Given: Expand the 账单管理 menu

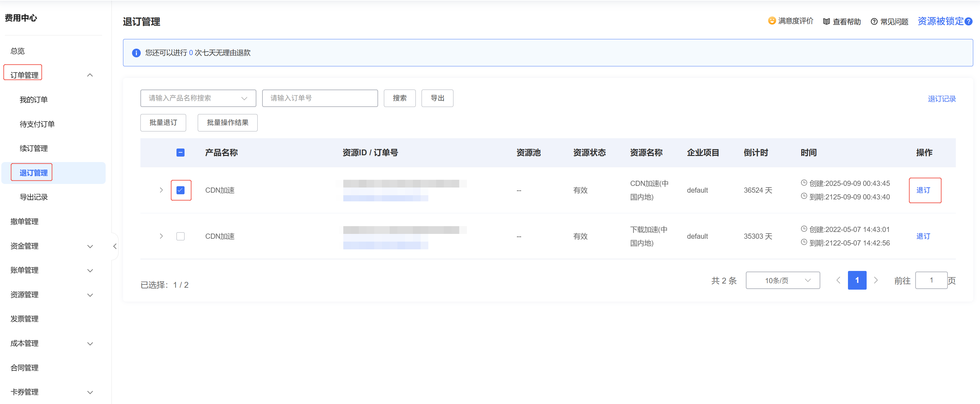Looking at the screenshot, I should pos(90,271).
